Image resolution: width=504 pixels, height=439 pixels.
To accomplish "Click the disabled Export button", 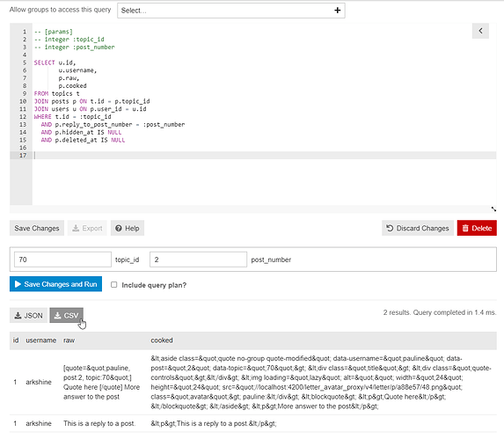I will coord(87,228).
